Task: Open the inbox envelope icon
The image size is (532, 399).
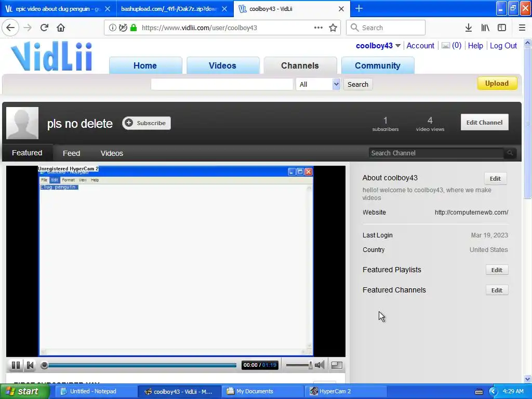Action: [x=445, y=46]
